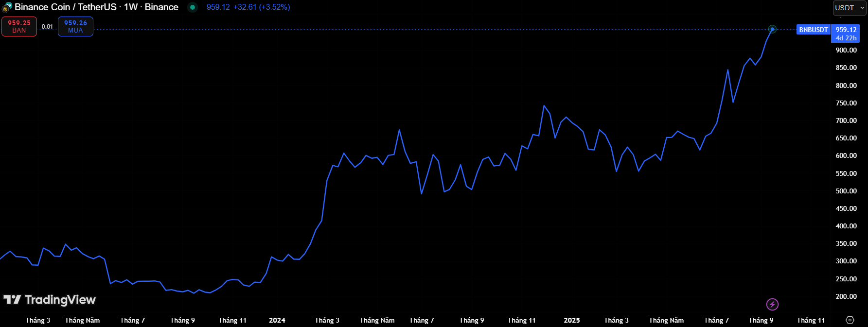Click the 959.12 current price countdown label
The width and height of the screenshot is (868, 327).
(x=846, y=34)
